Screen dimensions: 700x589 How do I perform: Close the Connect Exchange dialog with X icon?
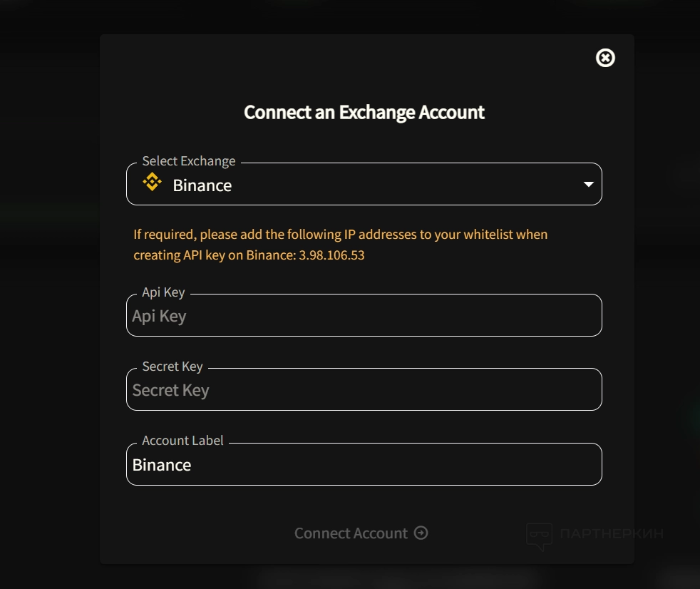605,58
